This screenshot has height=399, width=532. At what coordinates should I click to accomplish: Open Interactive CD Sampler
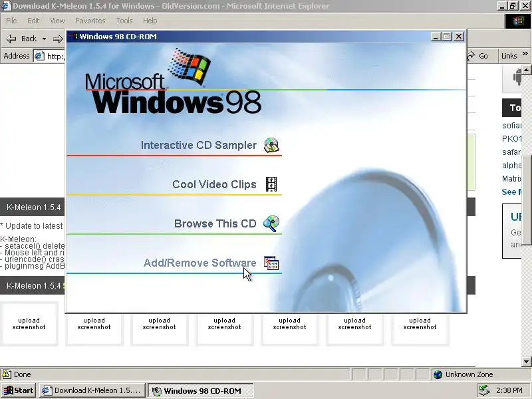click(198, 145)
